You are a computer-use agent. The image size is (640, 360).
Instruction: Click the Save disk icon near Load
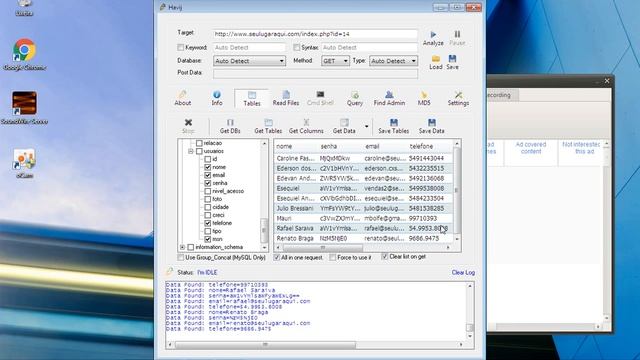click(x=452, y=59)
